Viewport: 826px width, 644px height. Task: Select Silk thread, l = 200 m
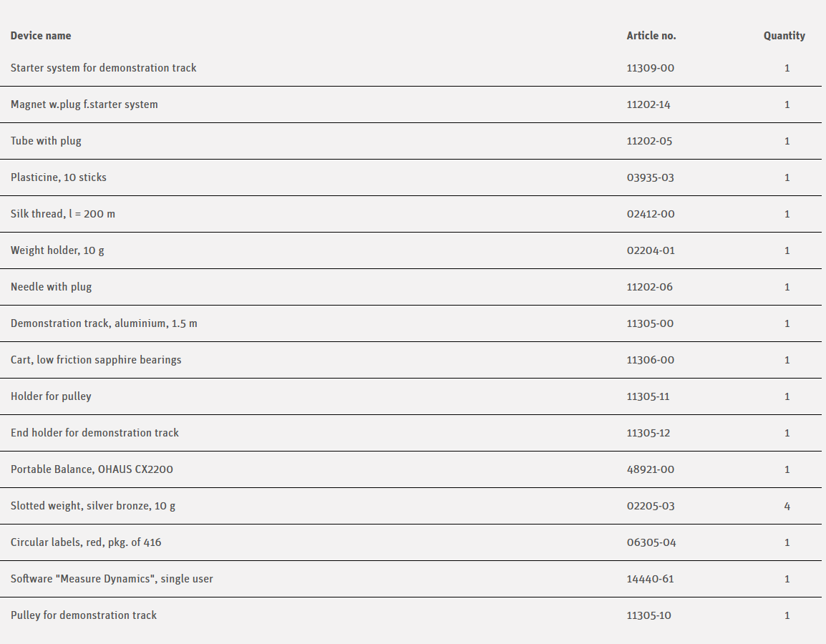[62, 214]
